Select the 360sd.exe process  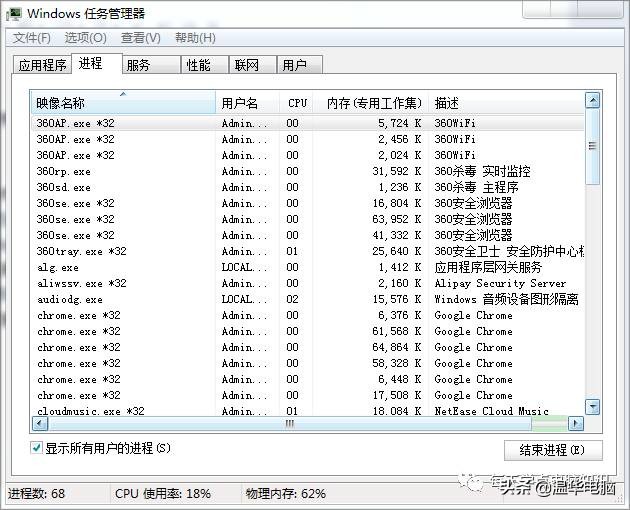click(x=307, y=187)
